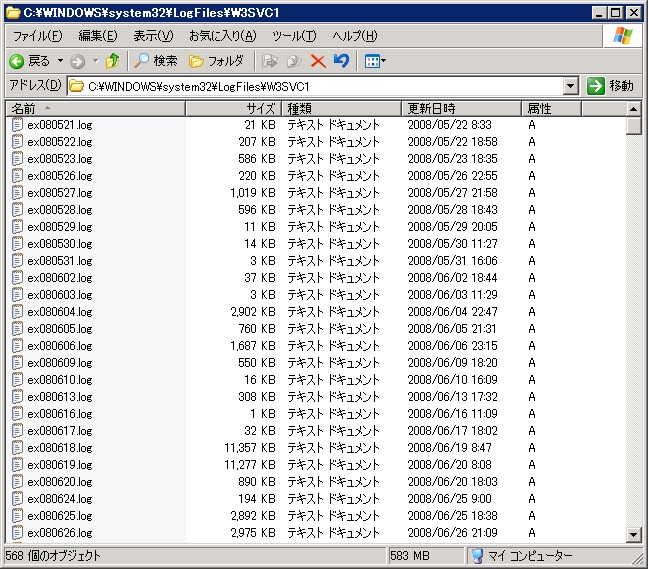The height and width of the screenshot is (569, 648).
Task: Open Back button history dropdown arrow
Action: coord(58,61)
